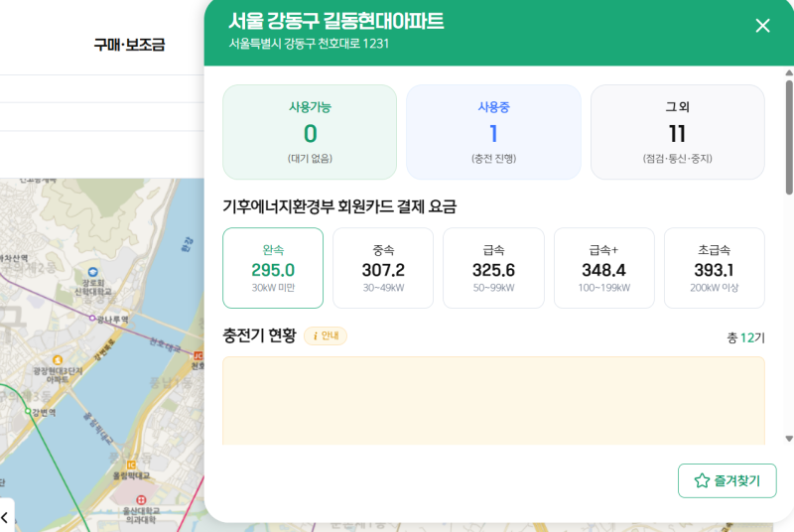Open the 안내 info badge

(326, 335)
